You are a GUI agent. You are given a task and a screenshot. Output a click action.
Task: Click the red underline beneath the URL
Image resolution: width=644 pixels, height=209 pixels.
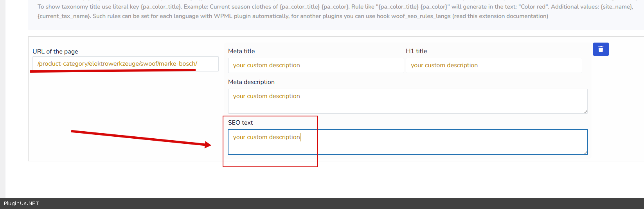pyautogui.click(x=113, y=71)
